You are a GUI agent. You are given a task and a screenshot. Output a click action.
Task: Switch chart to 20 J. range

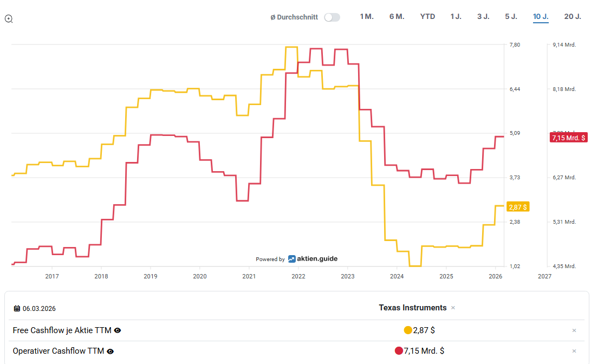(573, 17)
